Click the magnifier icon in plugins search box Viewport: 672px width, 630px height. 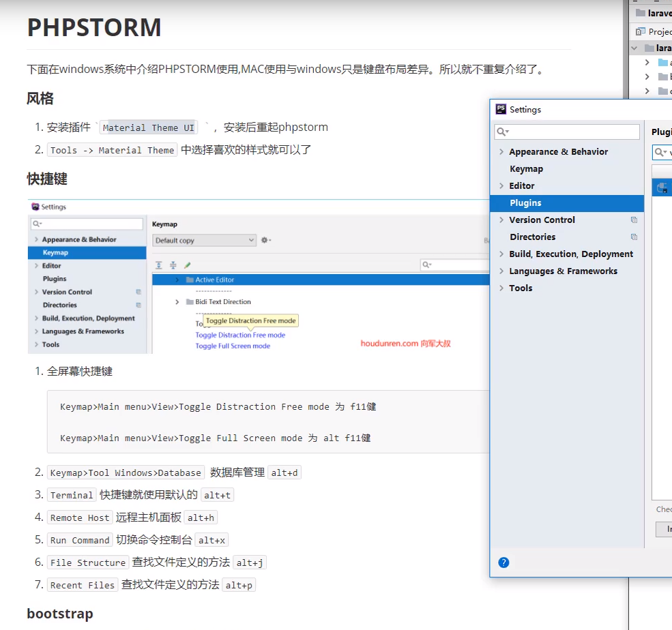pos(660,153)
